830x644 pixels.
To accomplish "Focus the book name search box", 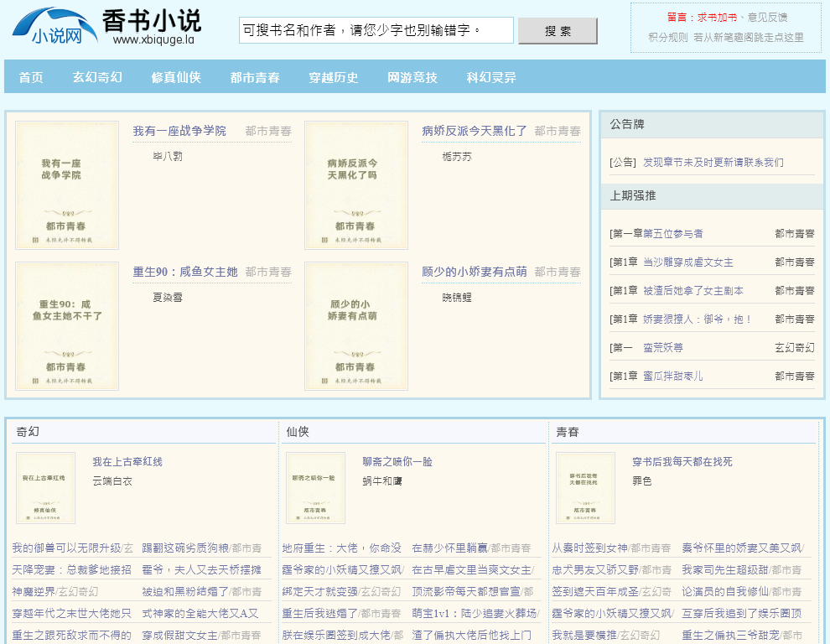I will 376,30.
